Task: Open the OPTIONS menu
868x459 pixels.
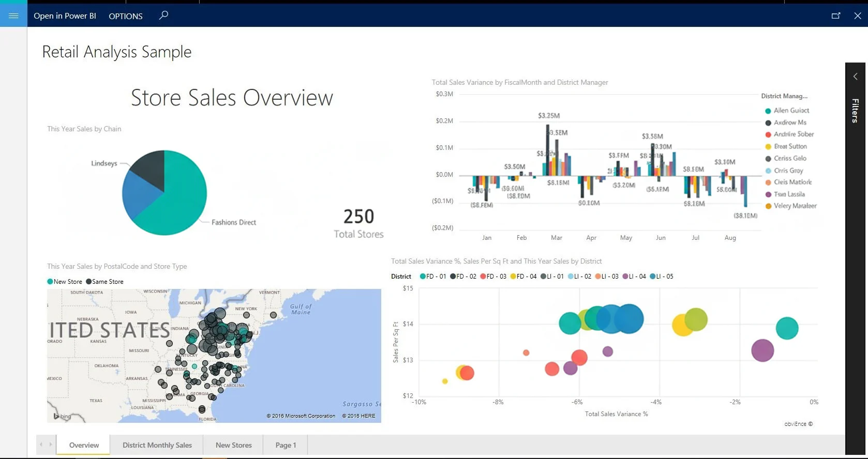Action: [x=126, y=16]
